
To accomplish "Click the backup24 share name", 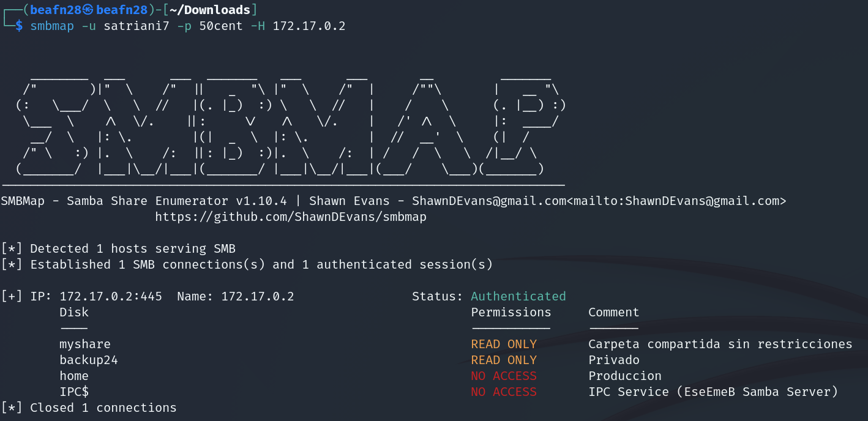I will click(x=89, y=360).
